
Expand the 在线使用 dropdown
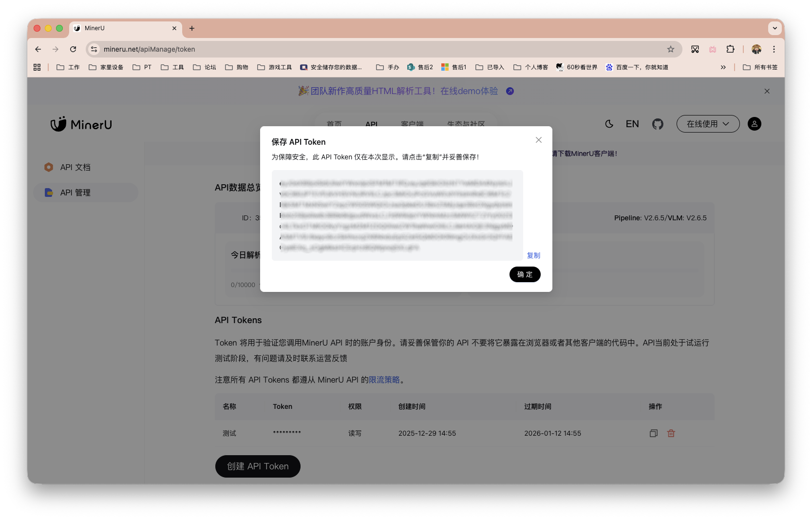click(708, 124)
